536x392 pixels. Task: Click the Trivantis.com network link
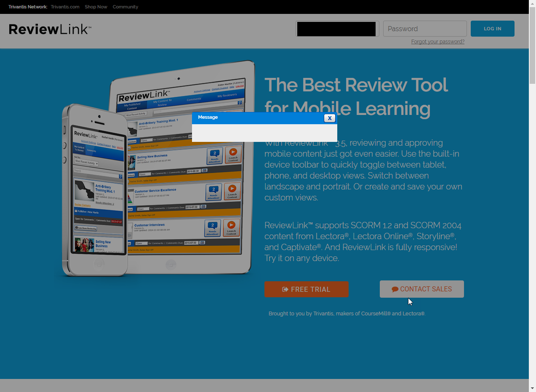[x=65, y=7]
